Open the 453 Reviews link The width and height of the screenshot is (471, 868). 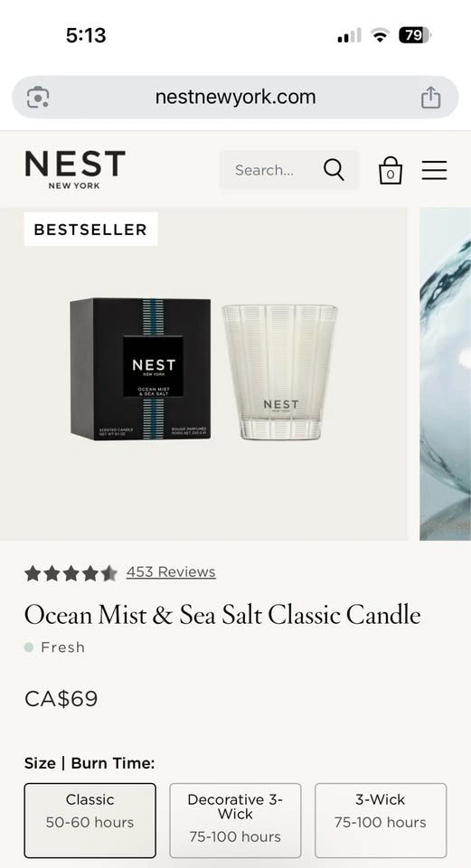pyautogui.click(x=171, y=571)
